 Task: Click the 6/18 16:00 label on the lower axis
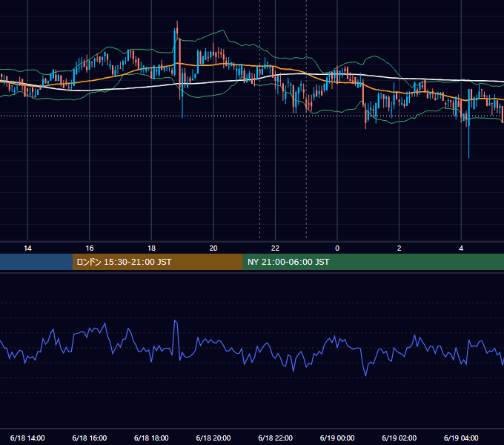pyautogui.click(x=90, y=438)
